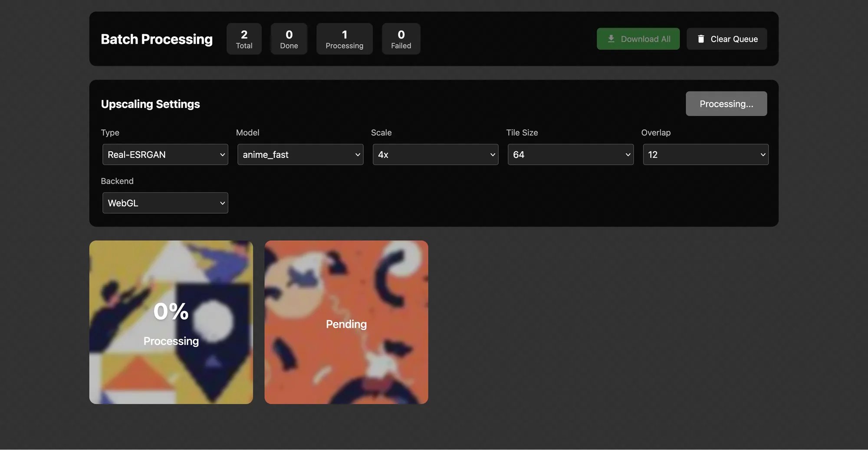Click the Type field label
Screen dimensions: 868x450
[x=110, y=133]
